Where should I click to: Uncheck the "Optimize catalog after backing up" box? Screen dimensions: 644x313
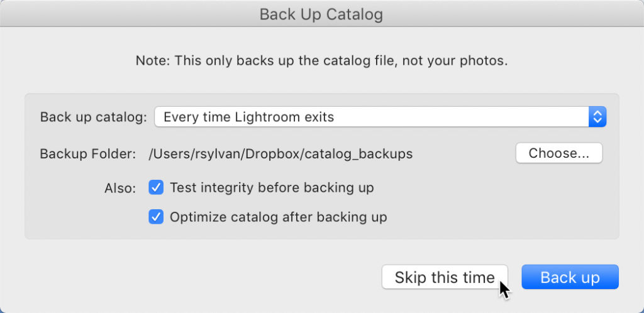pyautogui.click(x=156, y=217)
